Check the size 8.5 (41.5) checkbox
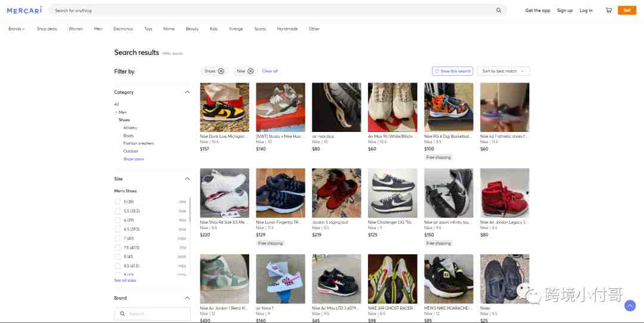This screenshot has width=644, height=323. [x=117, y=266]
